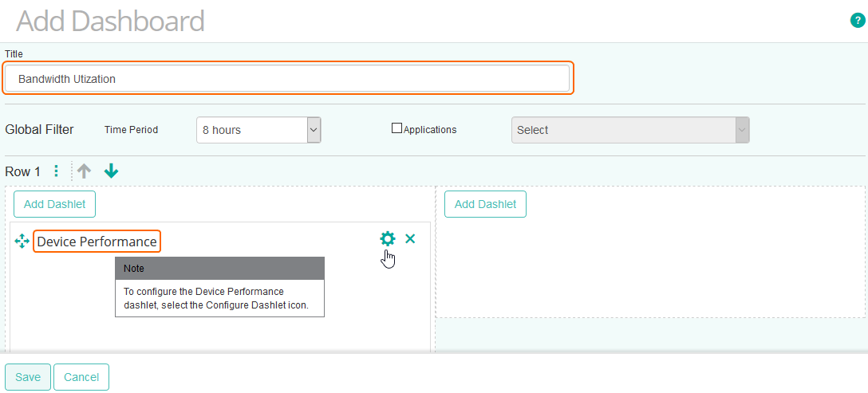Viewport: 868px width, 393px height.
Task: Open the Row 1 three-dot options menu
Action: pyautogui.click(x=56, y=171)
